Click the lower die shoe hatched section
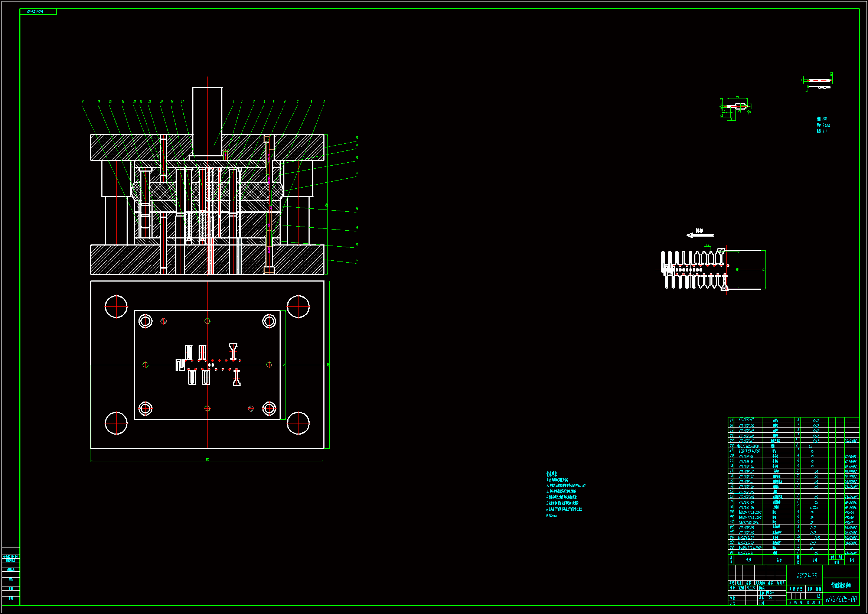The height and width of the screenshot is (614, 868). click(125, 260)
